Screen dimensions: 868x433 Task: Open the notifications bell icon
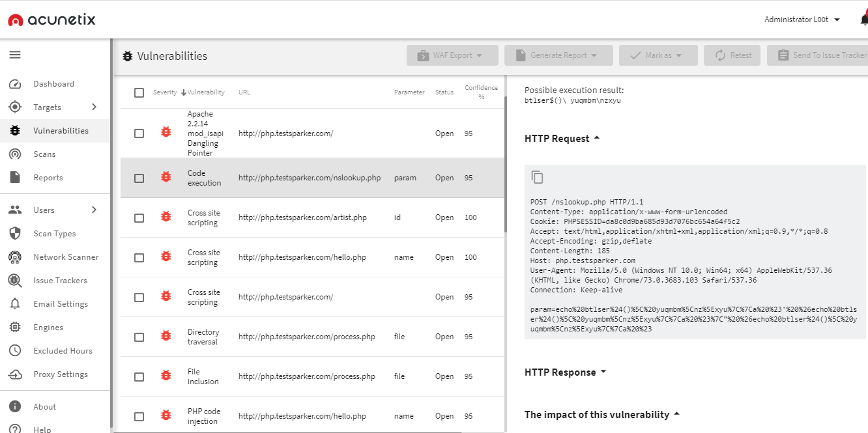pyautogui.click(x=863, y=20)
